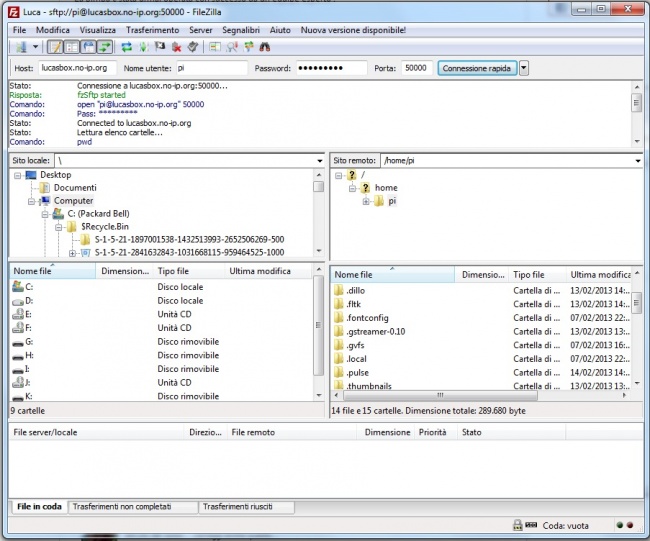
Task: Search remote files with binoculars icon
Action: (x=265, y=47)
